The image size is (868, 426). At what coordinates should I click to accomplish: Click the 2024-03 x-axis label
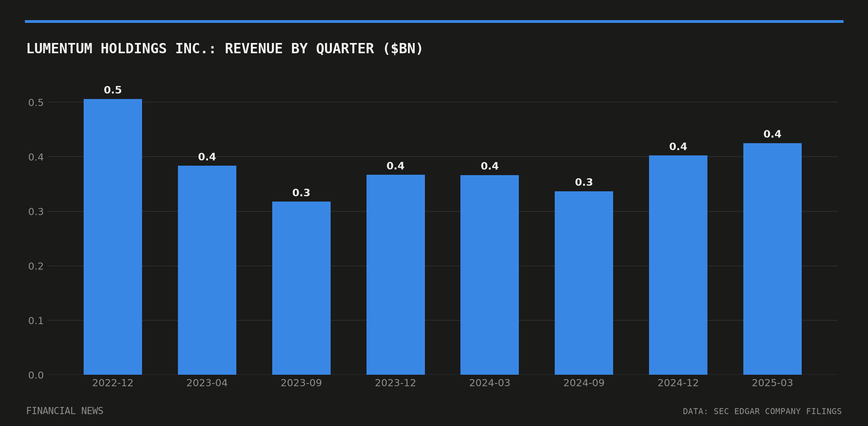[490, 383]
